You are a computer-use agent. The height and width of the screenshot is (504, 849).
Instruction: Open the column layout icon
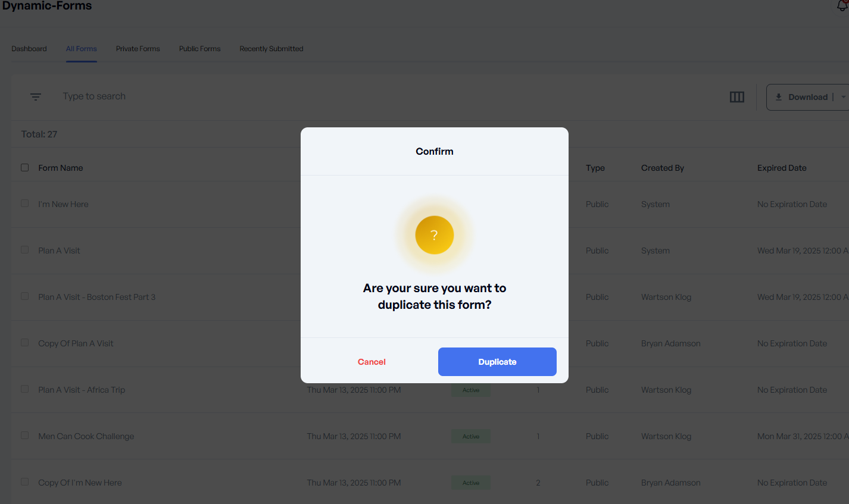click(x=736, y=97)
